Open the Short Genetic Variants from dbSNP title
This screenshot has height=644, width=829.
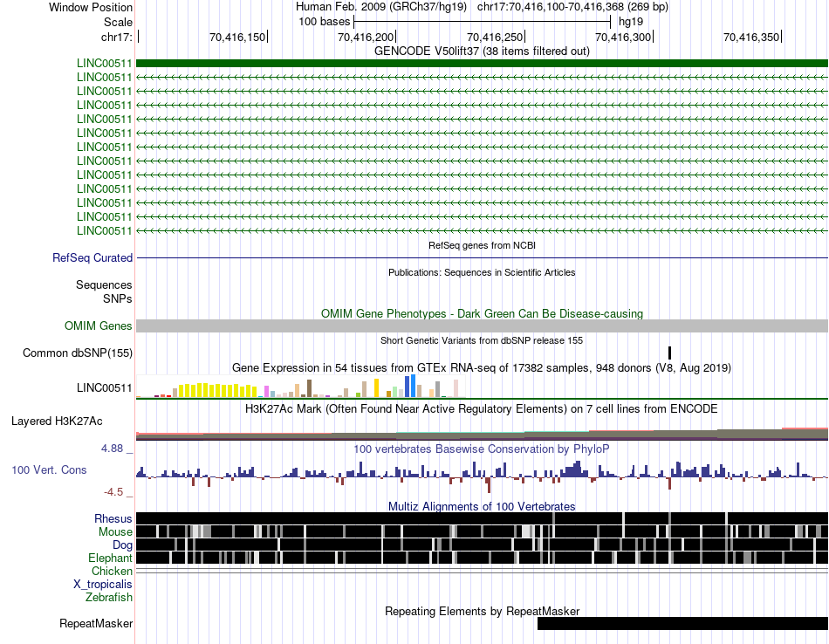click(x=482, y=340)
